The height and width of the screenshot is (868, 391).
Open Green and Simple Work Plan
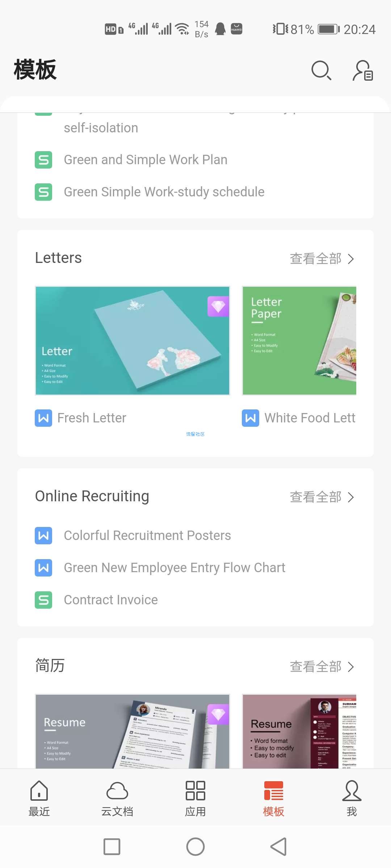click(x=146, y=159)
